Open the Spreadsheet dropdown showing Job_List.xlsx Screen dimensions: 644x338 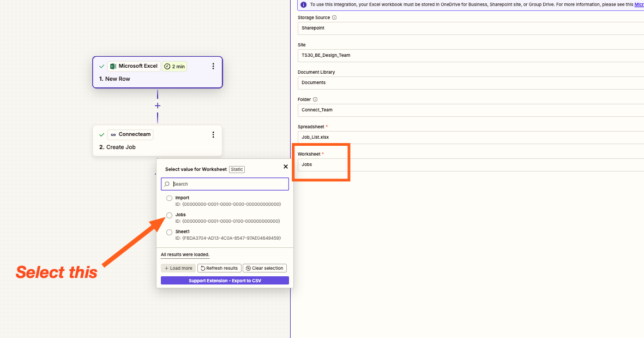(x=471, y=137)
